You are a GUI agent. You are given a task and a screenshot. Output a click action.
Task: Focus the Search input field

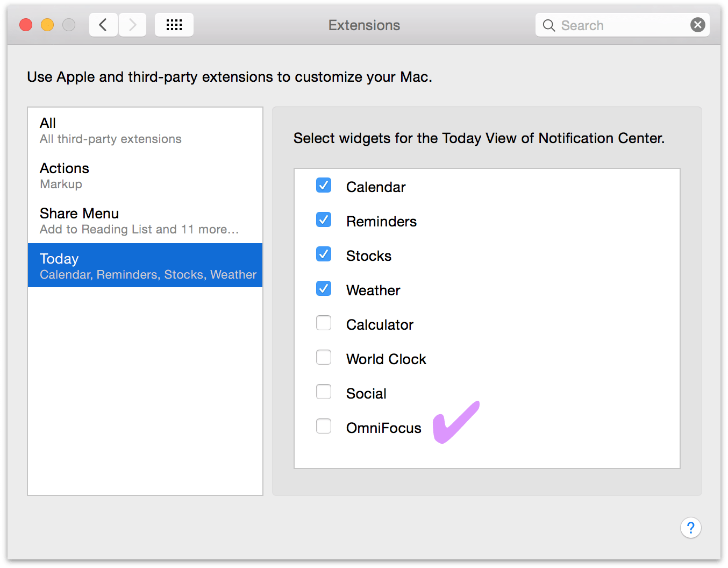coord(622,25)
